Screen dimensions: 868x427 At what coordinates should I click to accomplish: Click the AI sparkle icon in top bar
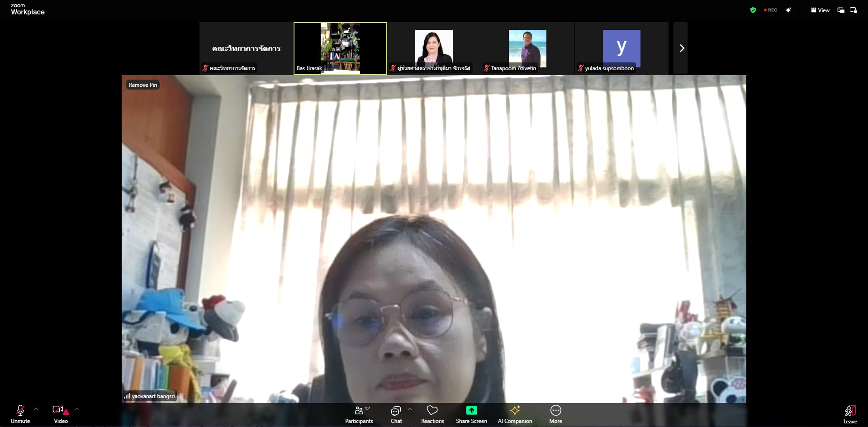(x=788, y=10)
